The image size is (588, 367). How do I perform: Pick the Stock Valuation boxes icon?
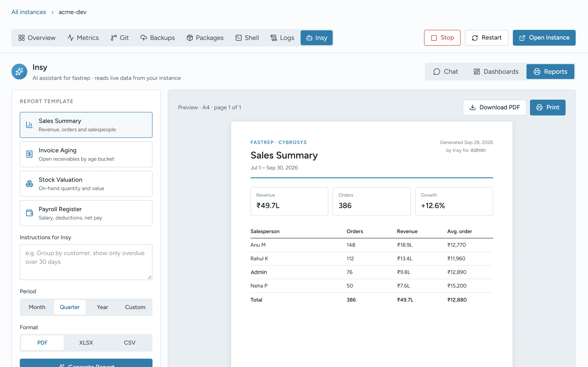tap(29, 183)
